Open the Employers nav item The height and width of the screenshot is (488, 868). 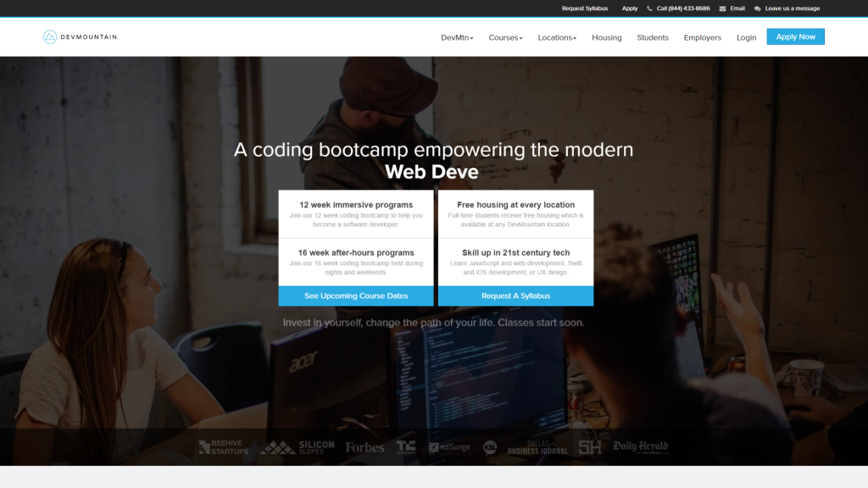click(702, 37)
